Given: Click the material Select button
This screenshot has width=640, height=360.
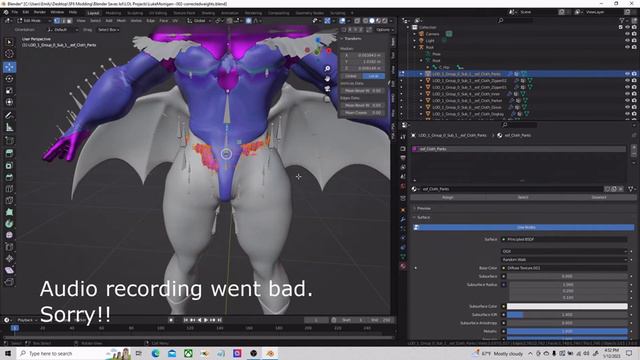Looking at the screenshot, I should tap(523, 198).
